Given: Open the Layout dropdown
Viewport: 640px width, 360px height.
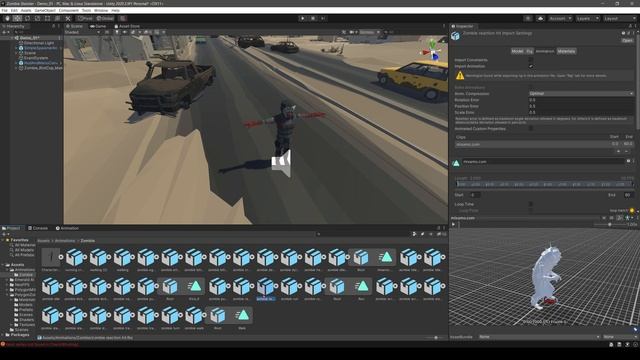Looking at the screenshot, I should pos(619,18).
